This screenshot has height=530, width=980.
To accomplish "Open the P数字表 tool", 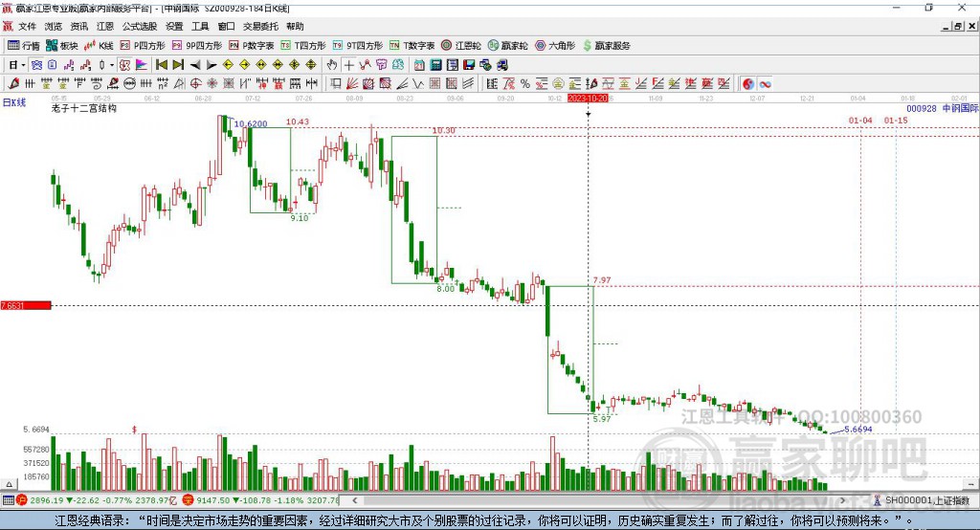I will point(252,46).
